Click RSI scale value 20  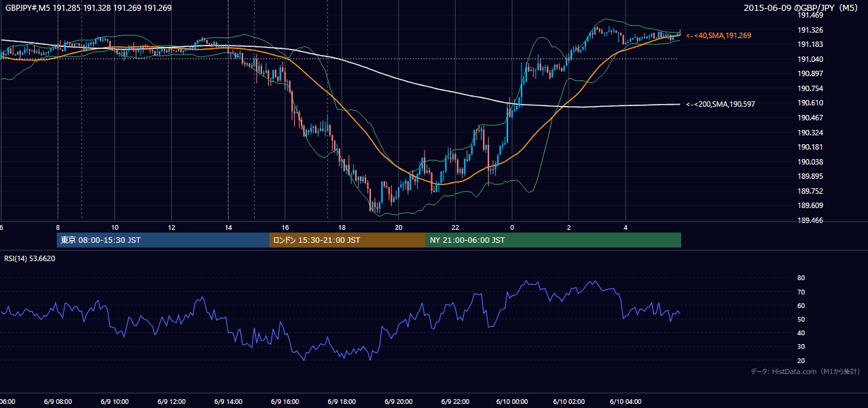tap(801, 360)
